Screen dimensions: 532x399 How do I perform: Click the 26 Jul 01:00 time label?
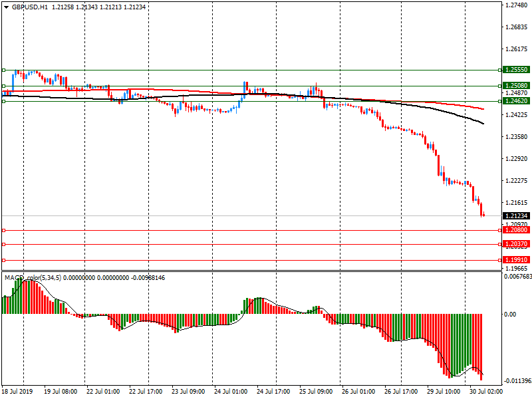pos(358,391)
